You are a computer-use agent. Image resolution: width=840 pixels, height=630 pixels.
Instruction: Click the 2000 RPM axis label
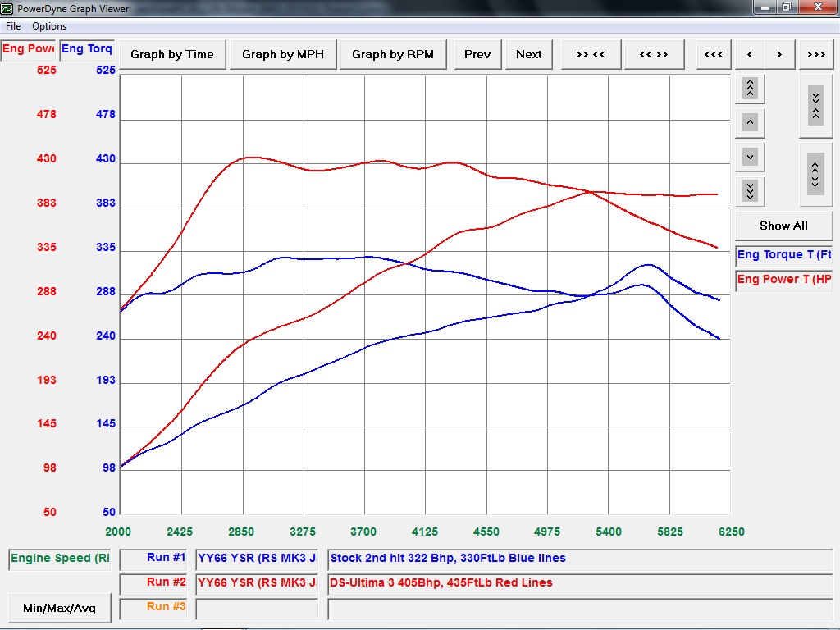[x=118, y=532]
